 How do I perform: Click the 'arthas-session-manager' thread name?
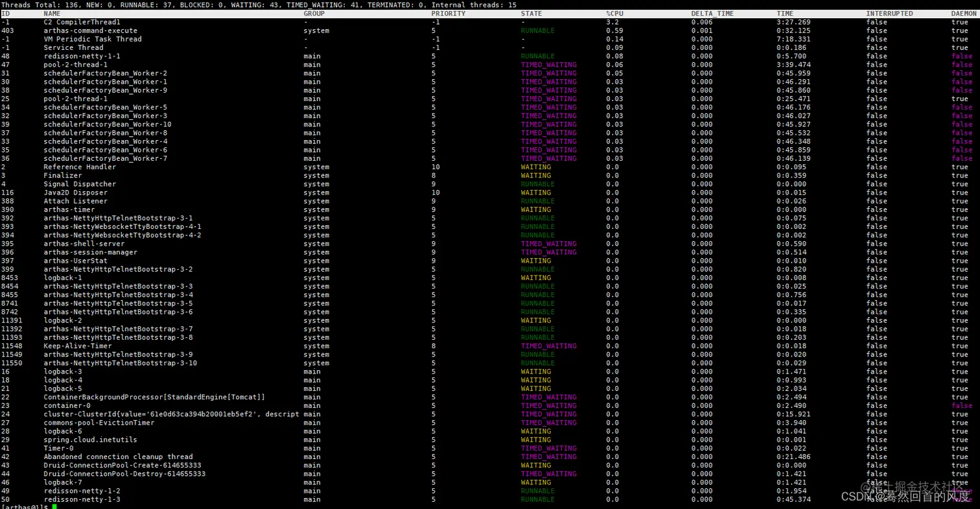[91, 252]
